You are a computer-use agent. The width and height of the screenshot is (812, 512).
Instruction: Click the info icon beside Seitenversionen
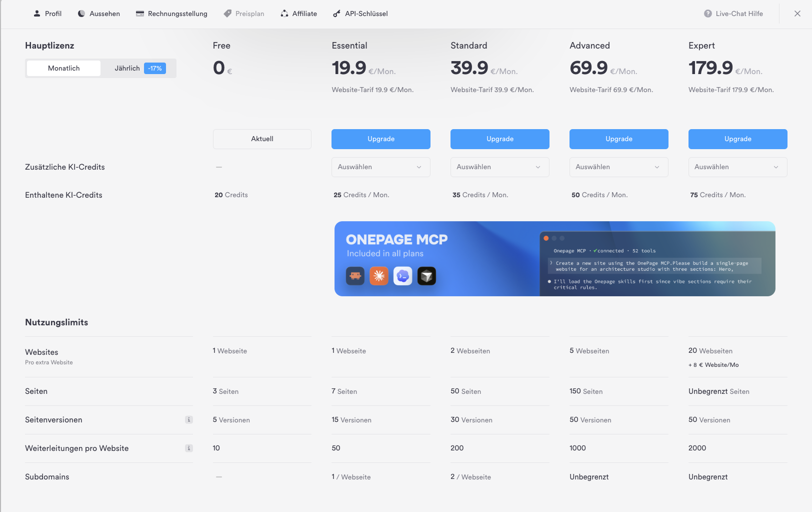(x=189, y=420)
